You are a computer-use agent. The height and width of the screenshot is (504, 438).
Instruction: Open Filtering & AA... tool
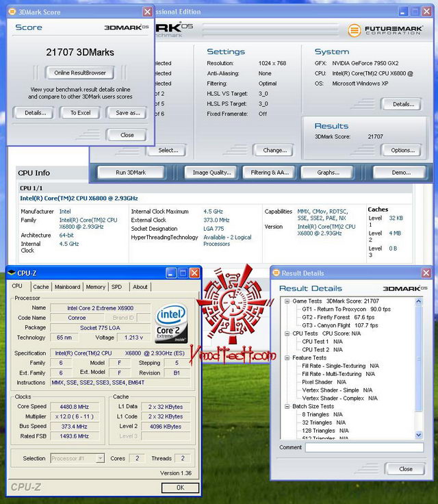click(269, 173)
